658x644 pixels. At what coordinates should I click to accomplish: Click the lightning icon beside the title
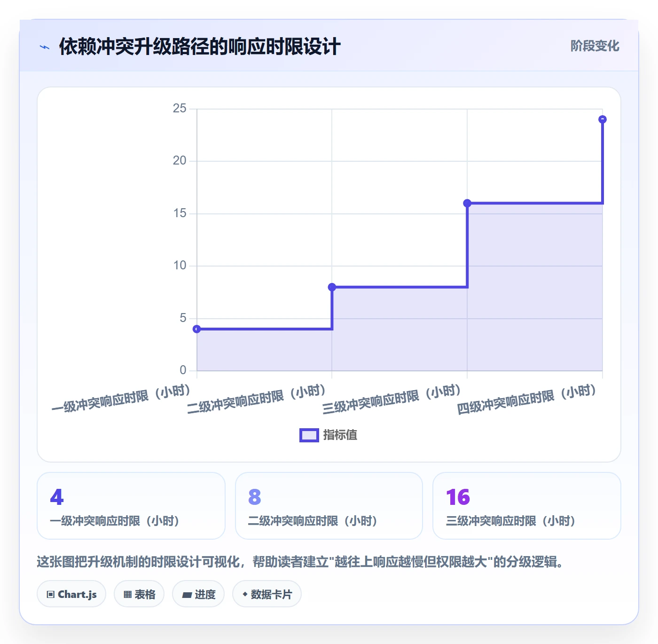click(45, 47)
